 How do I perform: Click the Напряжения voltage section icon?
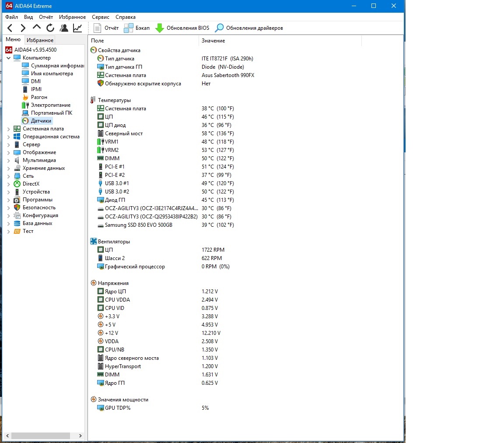(x=94, y=283)
